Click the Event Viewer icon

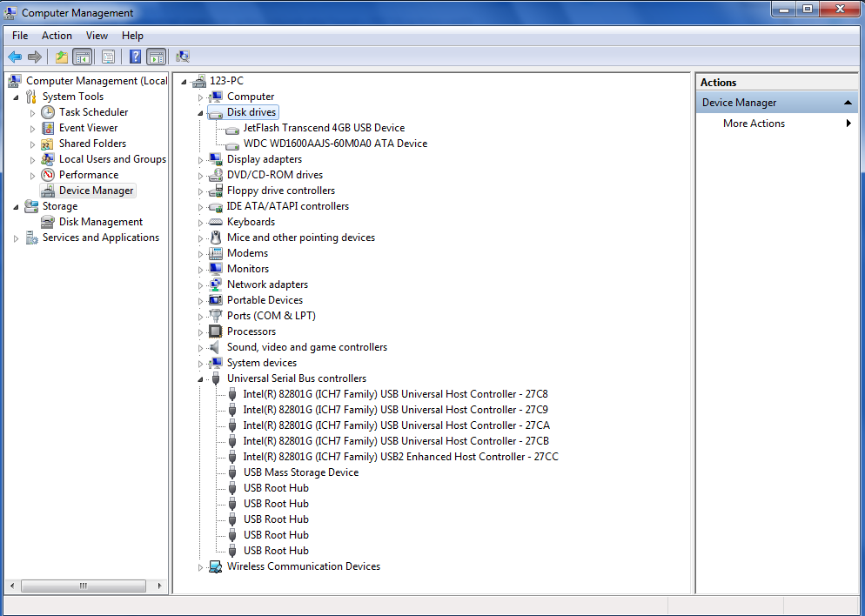coord(48,128)
